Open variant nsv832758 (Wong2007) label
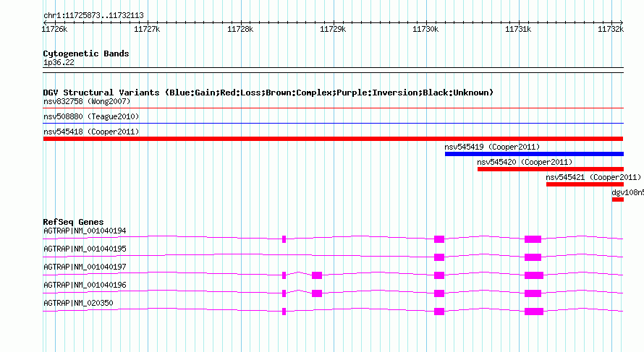This screenshot has width=644, height=352. (87, 101)
